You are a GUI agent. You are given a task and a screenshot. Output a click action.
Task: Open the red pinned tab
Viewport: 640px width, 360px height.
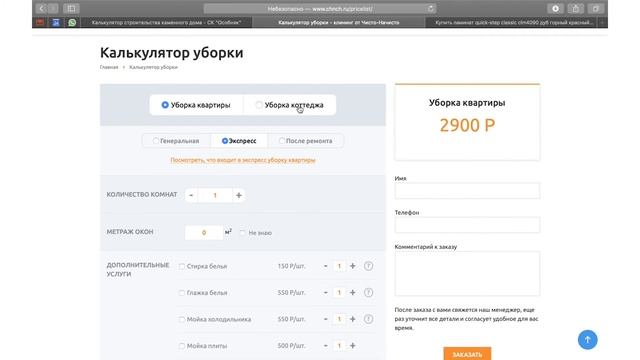pyautogui.click(x=40, y=22)
